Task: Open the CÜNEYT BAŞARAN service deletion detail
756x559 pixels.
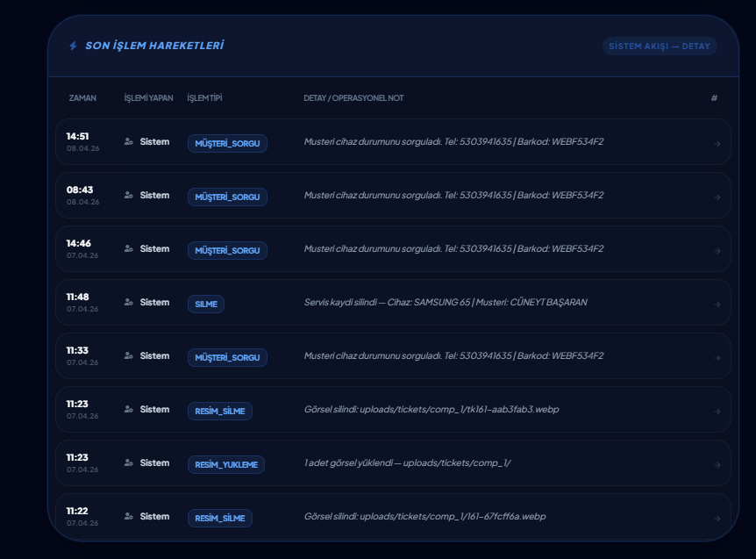Action: click(x=446, y=303)
